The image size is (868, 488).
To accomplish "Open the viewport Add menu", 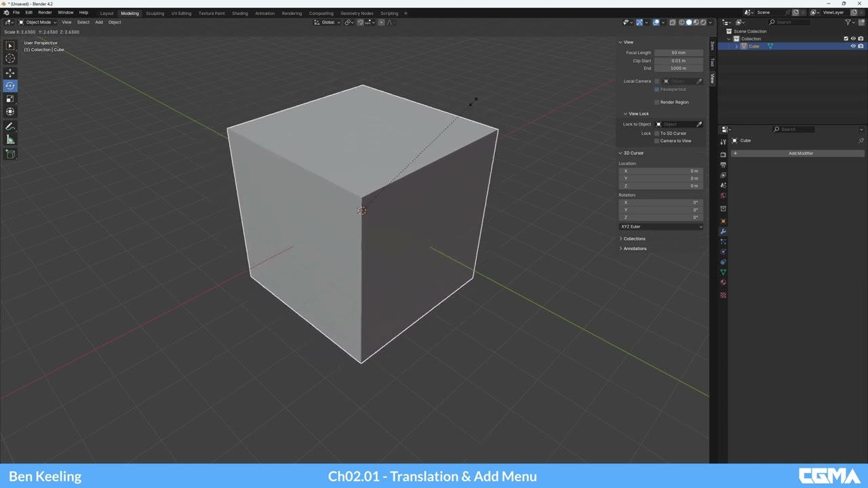I will [x=99, y=22].
